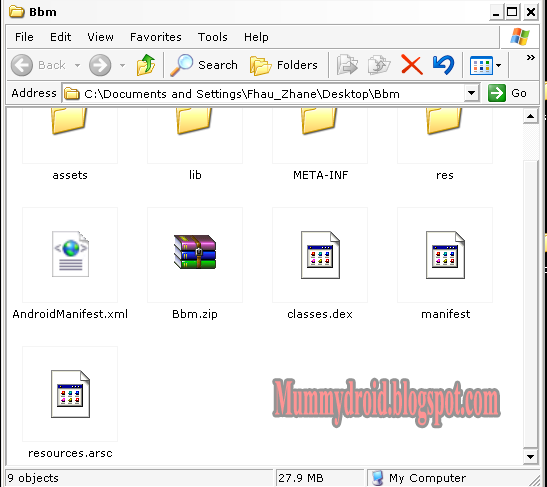
Task: Expand the toolbar overflow chevron
Action: pos(531,58)
